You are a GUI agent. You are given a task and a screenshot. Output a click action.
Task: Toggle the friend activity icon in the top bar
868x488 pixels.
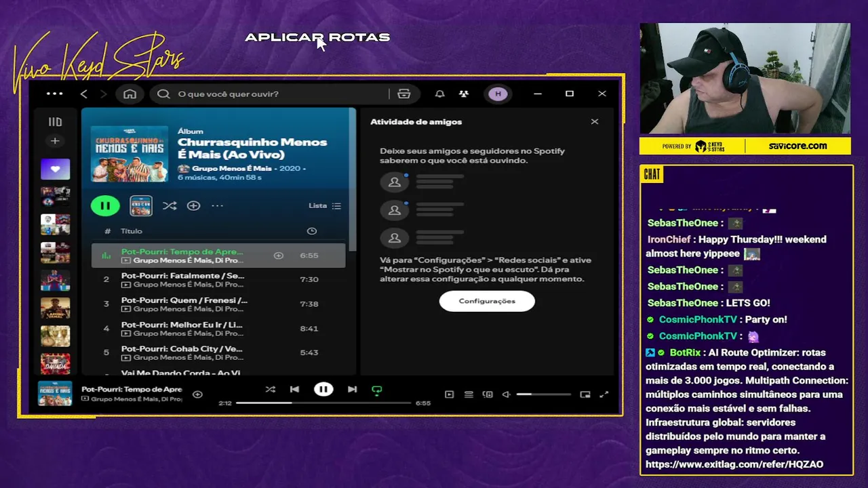click(x=464, y=94)
